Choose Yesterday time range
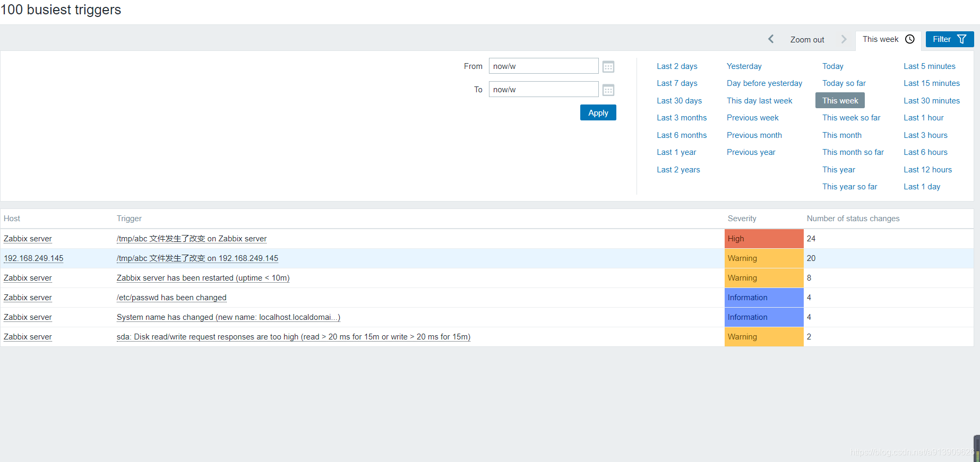980x462 pixels. (744, 66)
